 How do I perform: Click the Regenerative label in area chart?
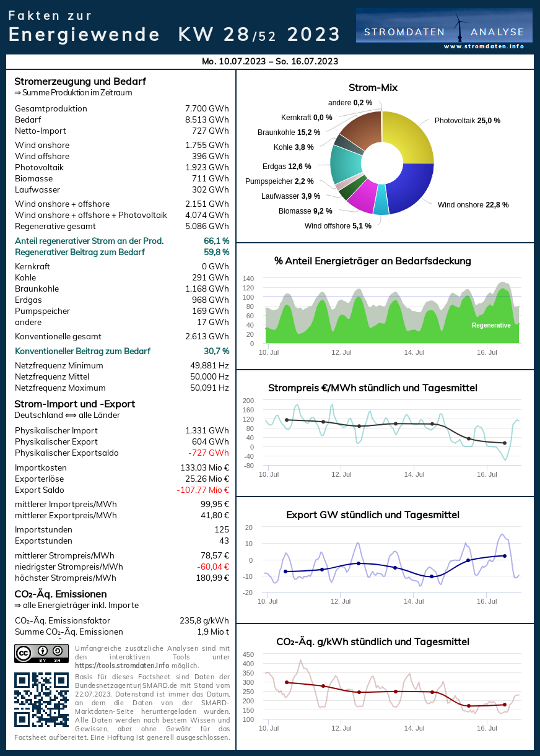[x=491, y=325]
